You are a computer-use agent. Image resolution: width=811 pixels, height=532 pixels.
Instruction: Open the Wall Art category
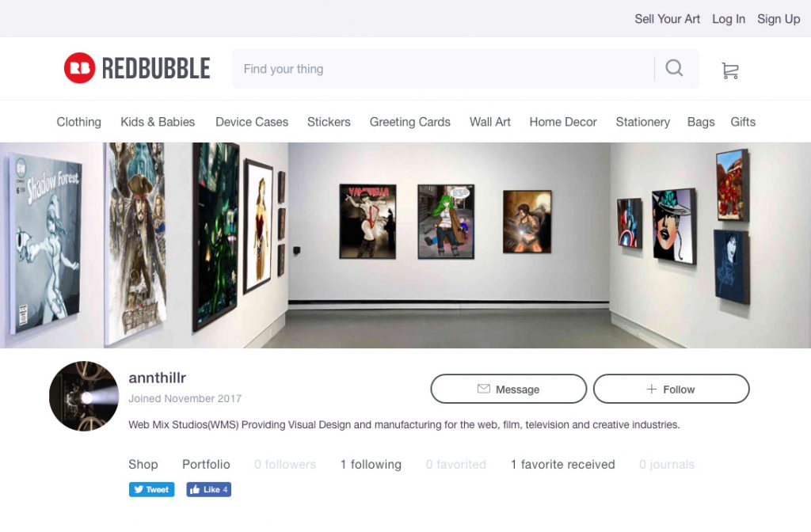point(489,122)
